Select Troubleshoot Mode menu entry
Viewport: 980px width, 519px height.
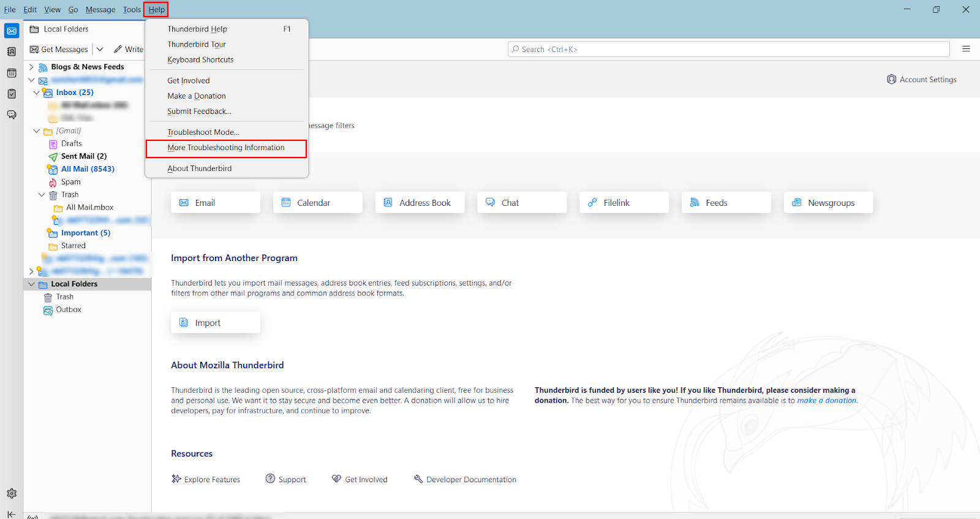(226, 132)
